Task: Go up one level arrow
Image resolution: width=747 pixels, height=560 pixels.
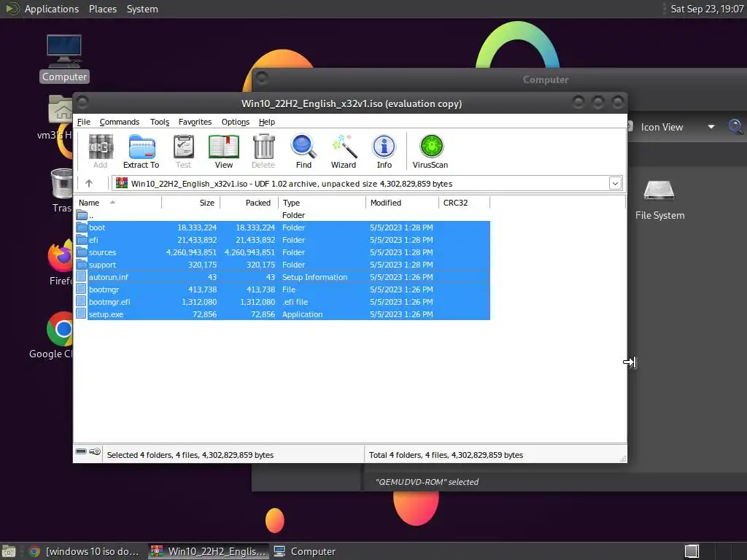Action: (89, 183)
